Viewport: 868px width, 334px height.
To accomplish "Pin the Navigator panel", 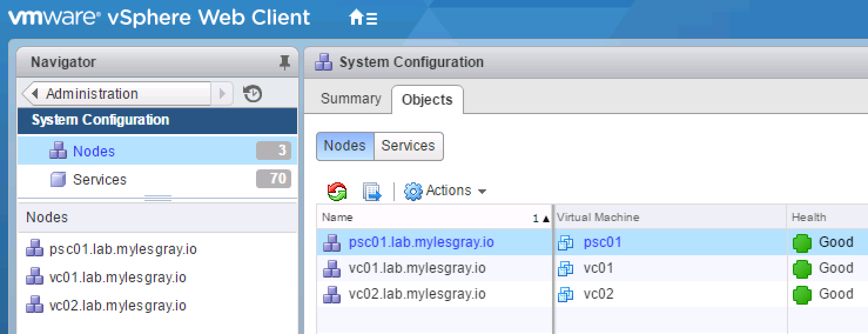I will 285,62.
